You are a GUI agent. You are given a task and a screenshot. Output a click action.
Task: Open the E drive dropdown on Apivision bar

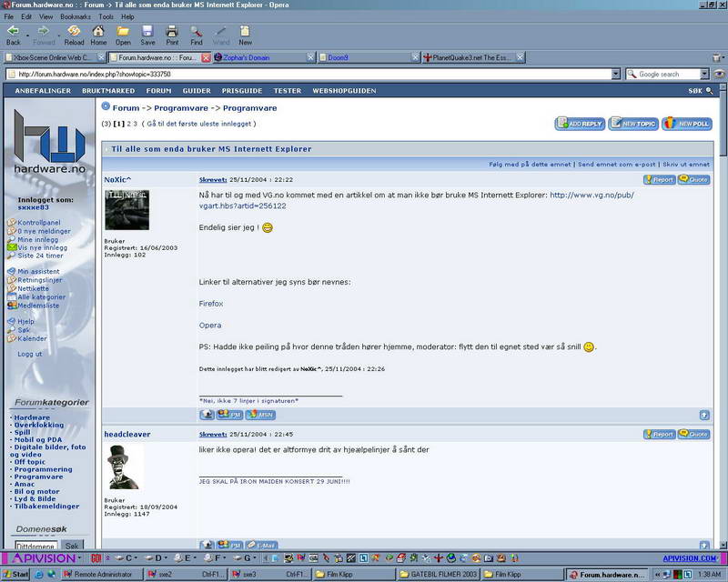pyautogui.click(x=195, y=557)
